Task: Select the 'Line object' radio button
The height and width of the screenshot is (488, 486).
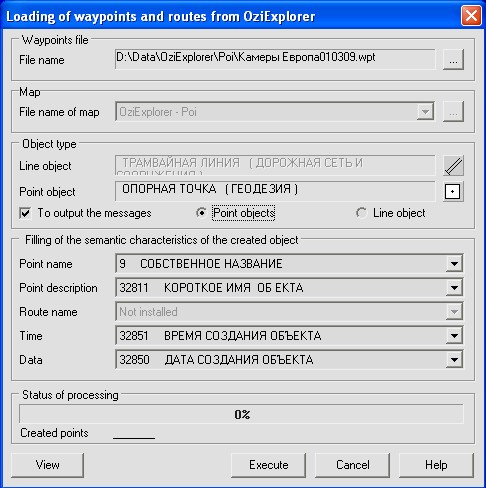Action: (361, 213)
